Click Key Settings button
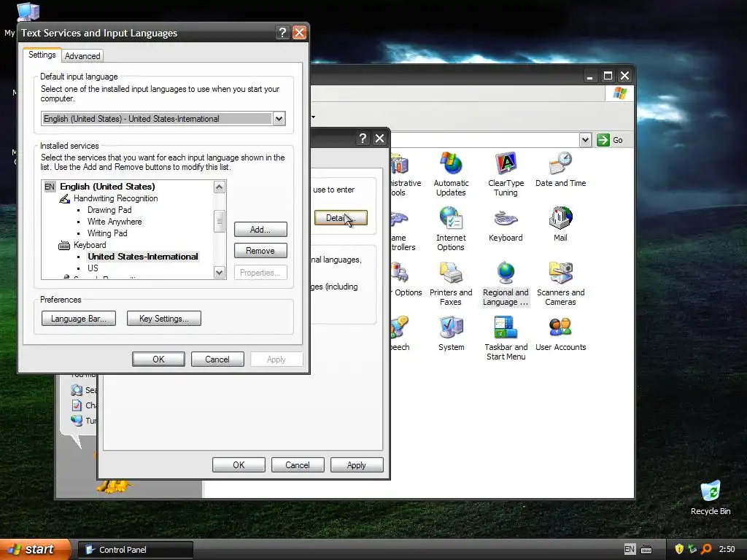Screen dimensions: 747x560 (x=164, y=319)
